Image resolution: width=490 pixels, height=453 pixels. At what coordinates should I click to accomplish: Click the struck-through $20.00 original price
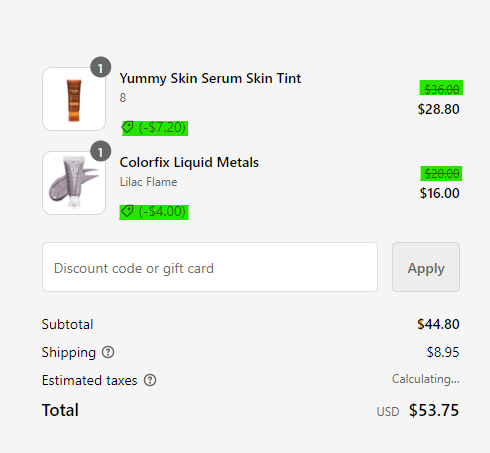pyautogui.click(x=442, y=173)
